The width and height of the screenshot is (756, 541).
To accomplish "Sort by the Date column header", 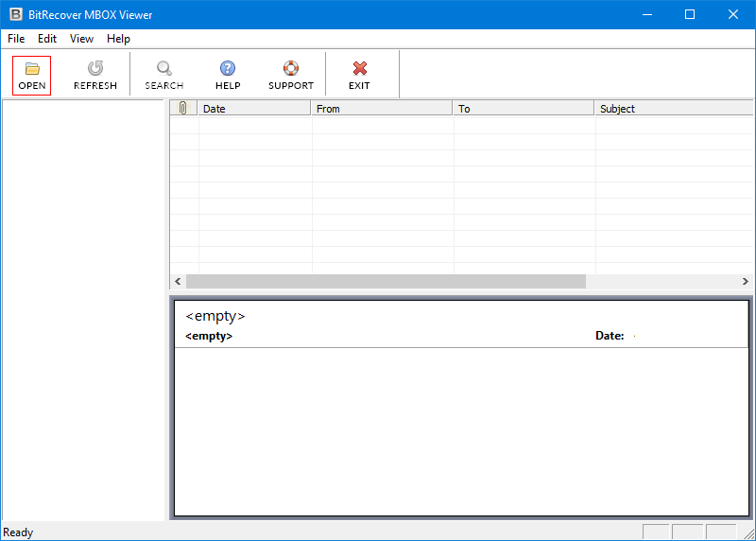I will pyautogui.click(x=254, y=108).
